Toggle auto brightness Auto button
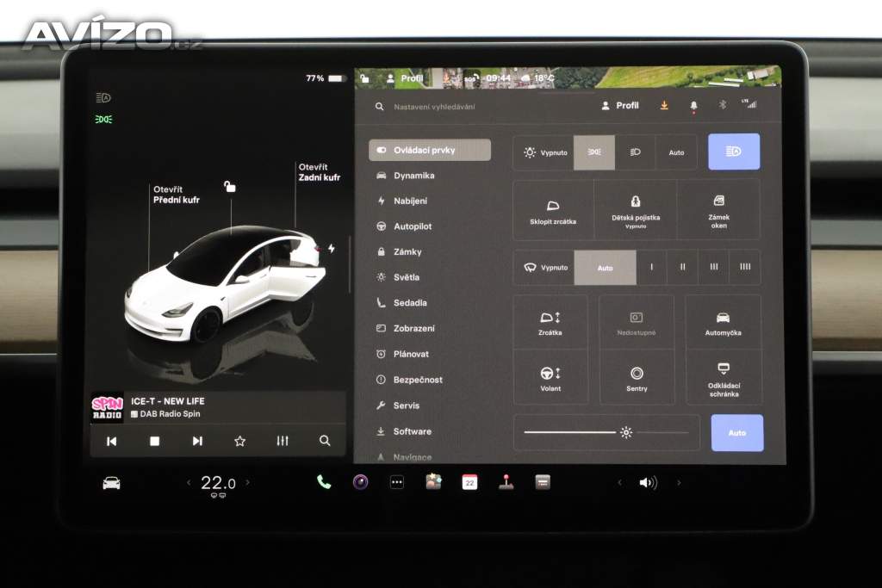The width and height of the screenshot is (882, 588). coord(737,433)
